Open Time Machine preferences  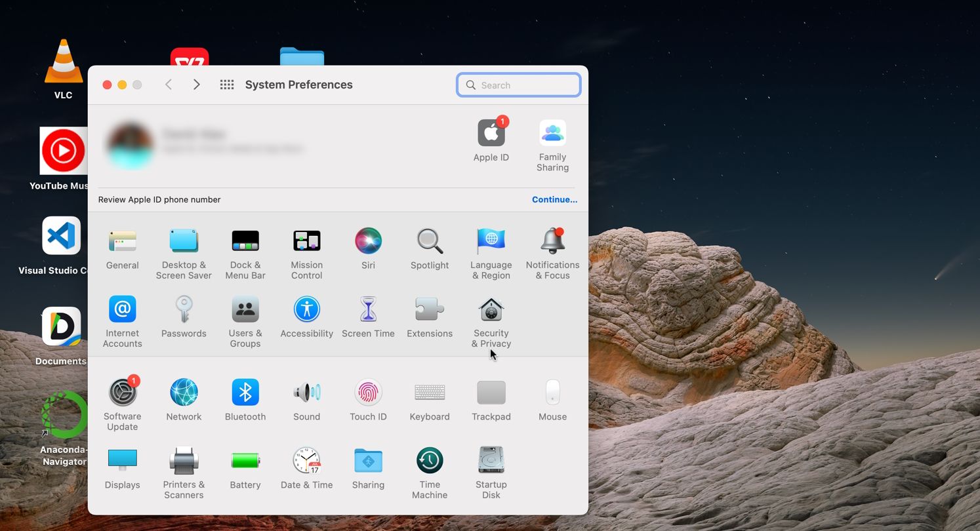(430, 461)
